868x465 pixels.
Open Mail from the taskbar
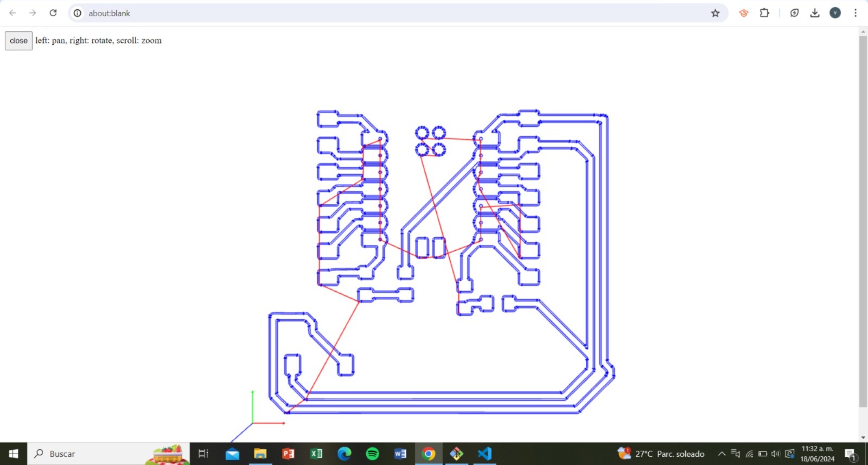232,454
